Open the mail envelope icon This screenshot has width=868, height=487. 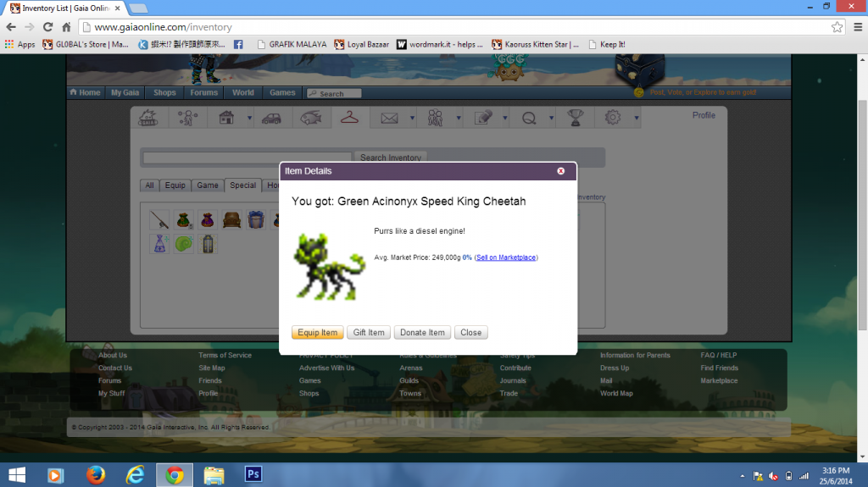coord(389,118)
